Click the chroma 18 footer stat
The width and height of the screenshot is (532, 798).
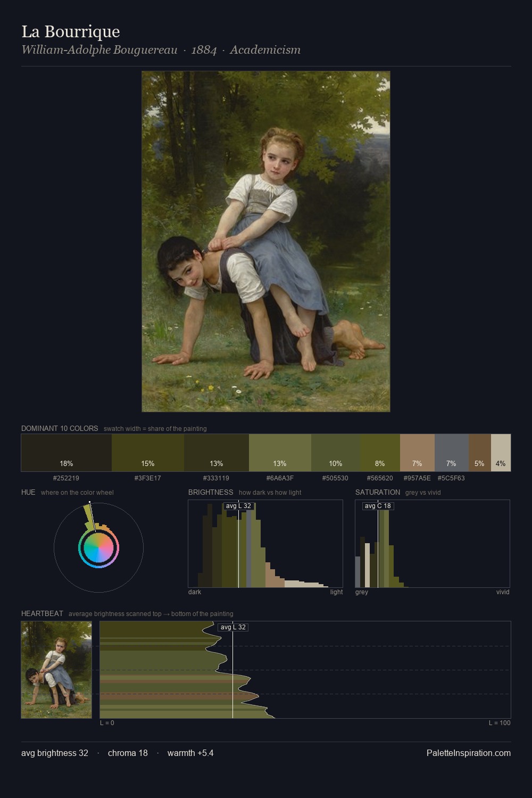pos(128,753)
